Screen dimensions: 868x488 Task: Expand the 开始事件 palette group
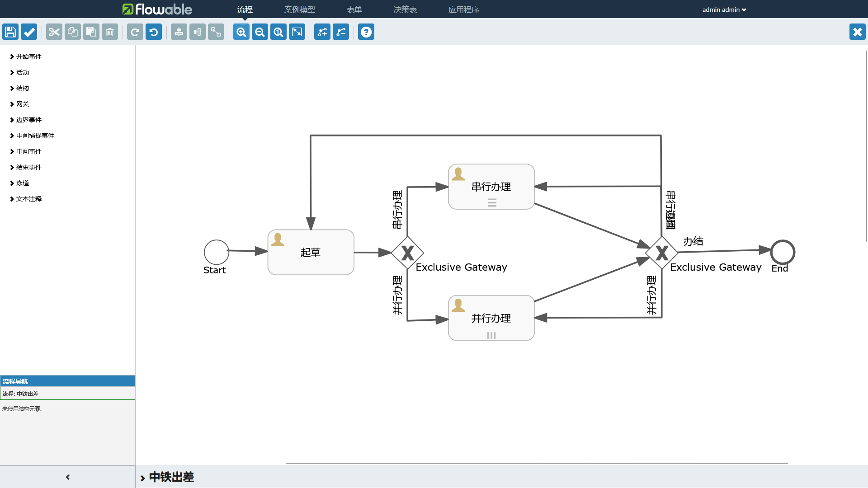(x=28, y=56)
